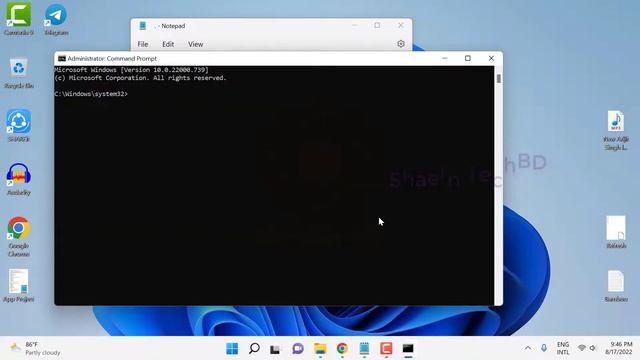Select the bottom-right text document on the desktop
640x360 pixels.
pyautogui.click(x=616, y=286)
